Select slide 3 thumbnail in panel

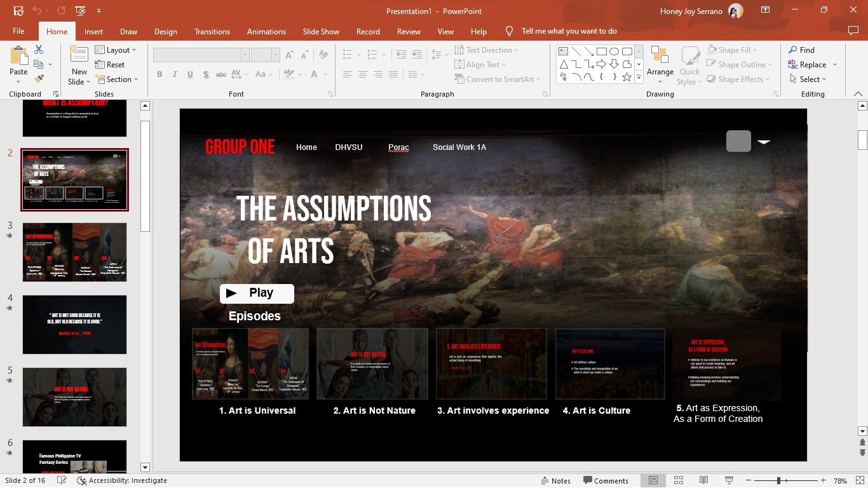click(74, 252)
